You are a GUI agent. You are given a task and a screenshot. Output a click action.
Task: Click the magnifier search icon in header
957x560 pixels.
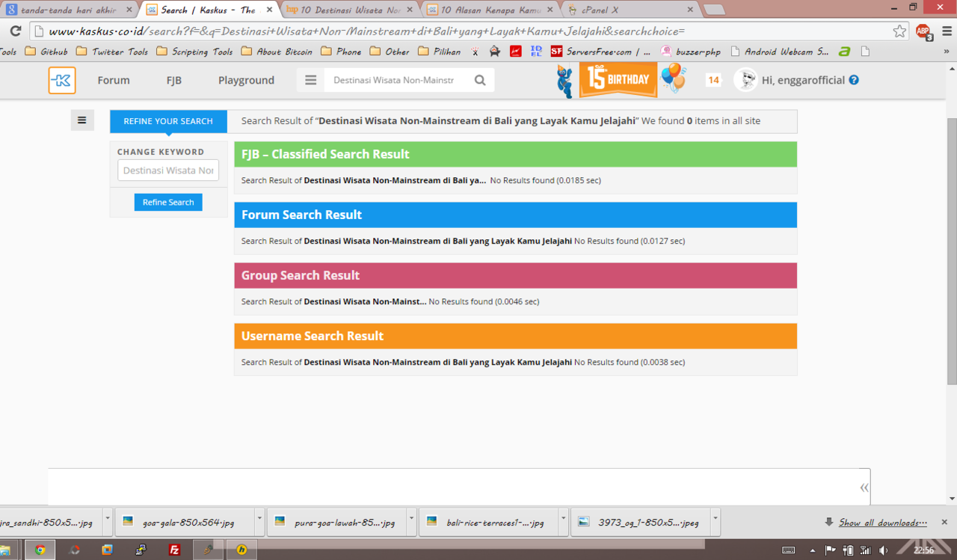[x=480, y=80]
